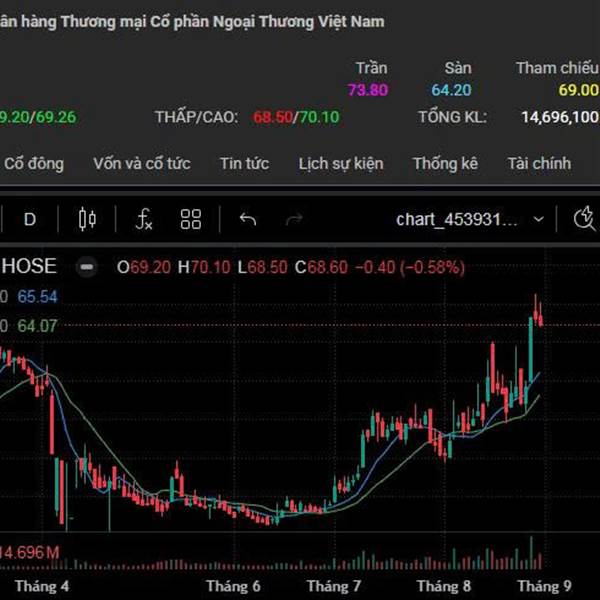Click the close value C68.60
The height and width of the screenshot is (600, 600).
point(321,267)
